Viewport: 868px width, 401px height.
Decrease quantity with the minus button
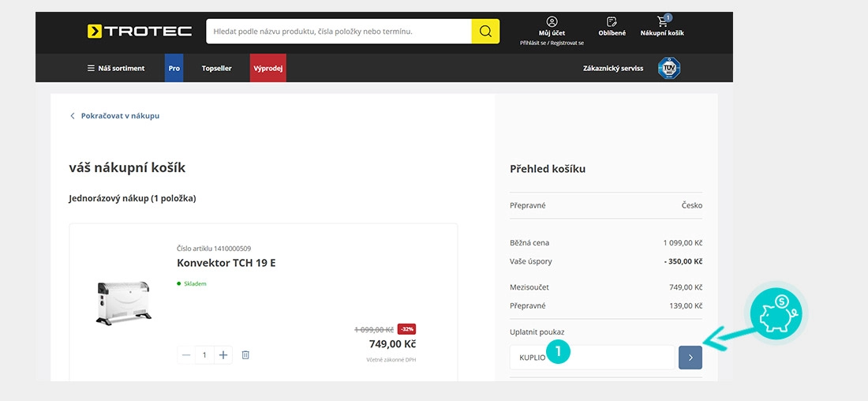click(186, 355)
